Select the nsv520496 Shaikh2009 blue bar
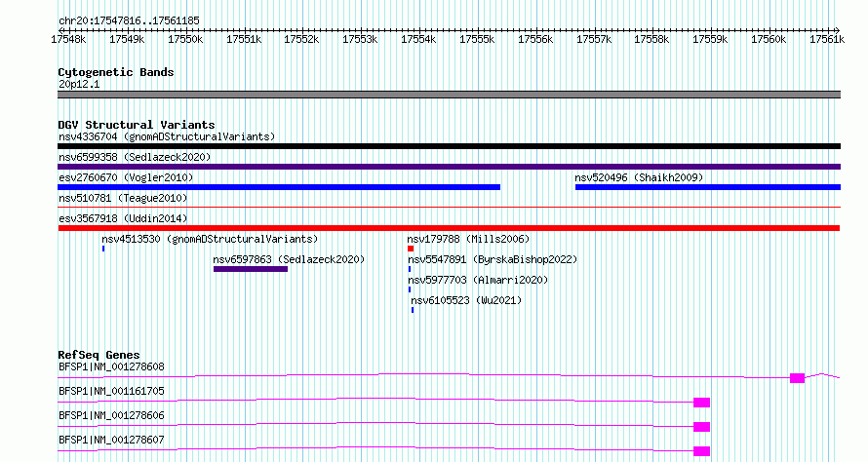The width and height of the screenshot is (868, 462). click(x=708, y=187)
